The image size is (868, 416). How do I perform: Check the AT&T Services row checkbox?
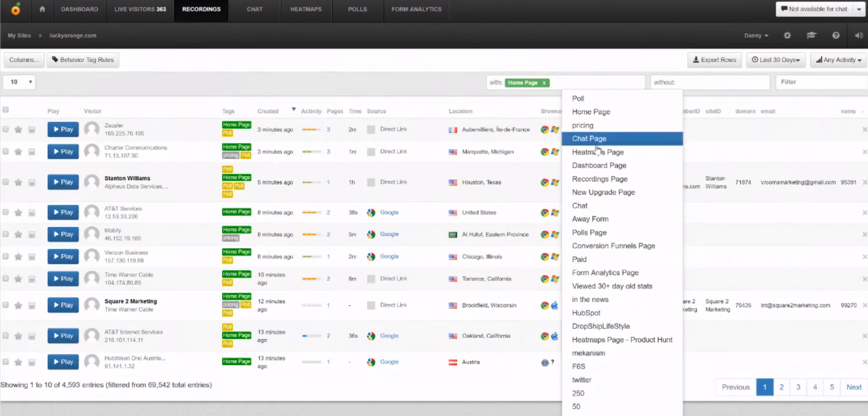pyautogui.click(x=5, y=212)
